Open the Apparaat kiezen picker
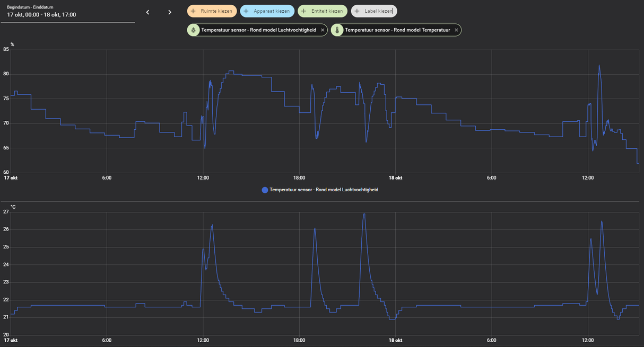 click(x=267, y=11)
